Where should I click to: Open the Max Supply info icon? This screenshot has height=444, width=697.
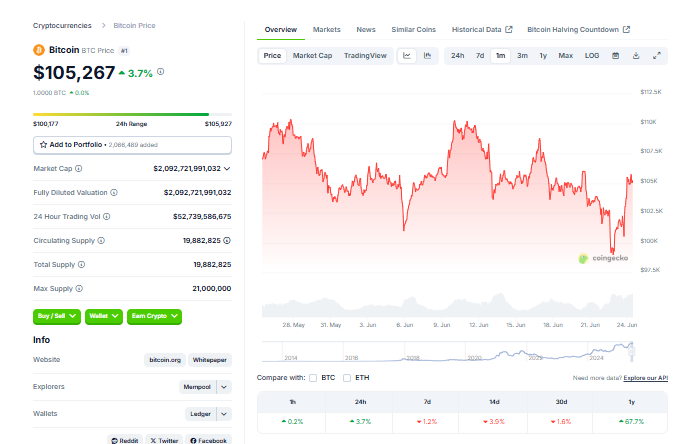point(79,288)
